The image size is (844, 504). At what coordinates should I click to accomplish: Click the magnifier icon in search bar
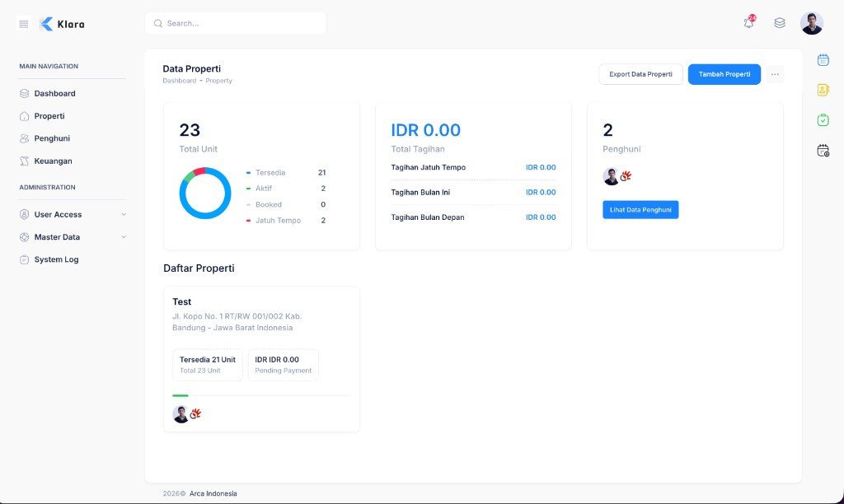click(x=158, y=24)
